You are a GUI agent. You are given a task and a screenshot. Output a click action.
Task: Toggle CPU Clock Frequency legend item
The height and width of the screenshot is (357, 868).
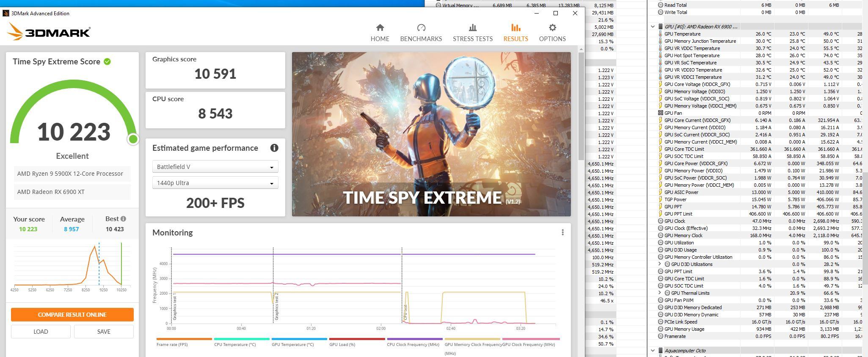click(414, 342)
